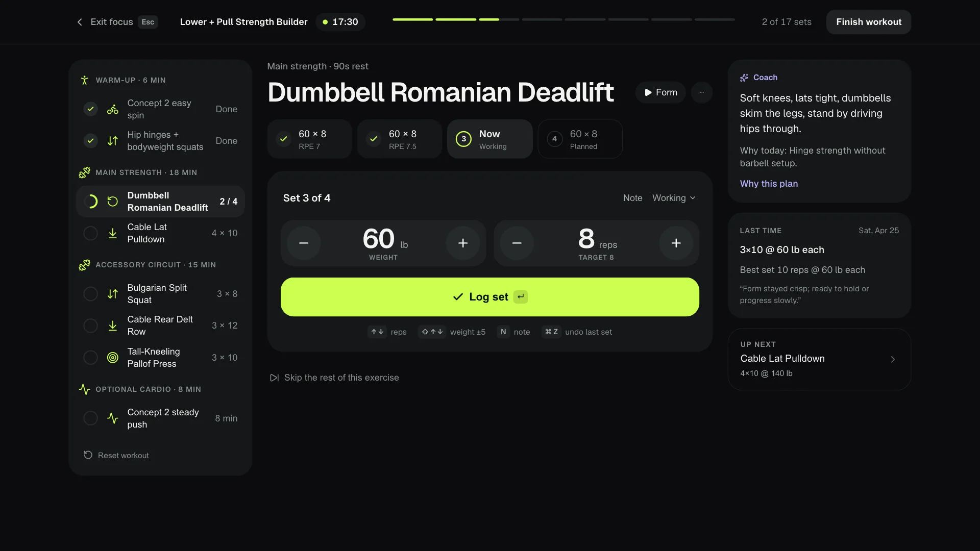Click the Reset workout circular arrow icon
Image resolution: width=980 pixels, height=551 pixels.
pos(88,455)
